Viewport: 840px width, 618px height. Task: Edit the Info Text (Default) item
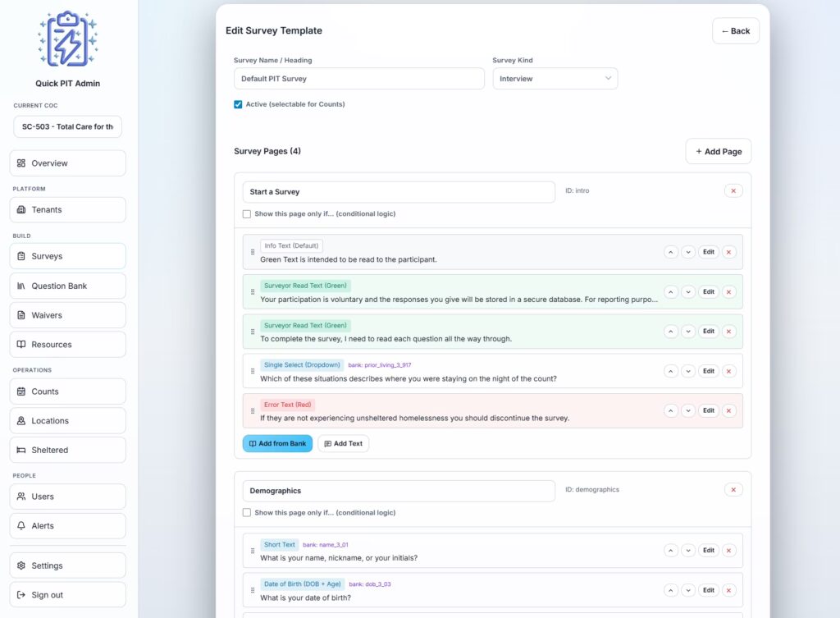[x=708, y=252]
